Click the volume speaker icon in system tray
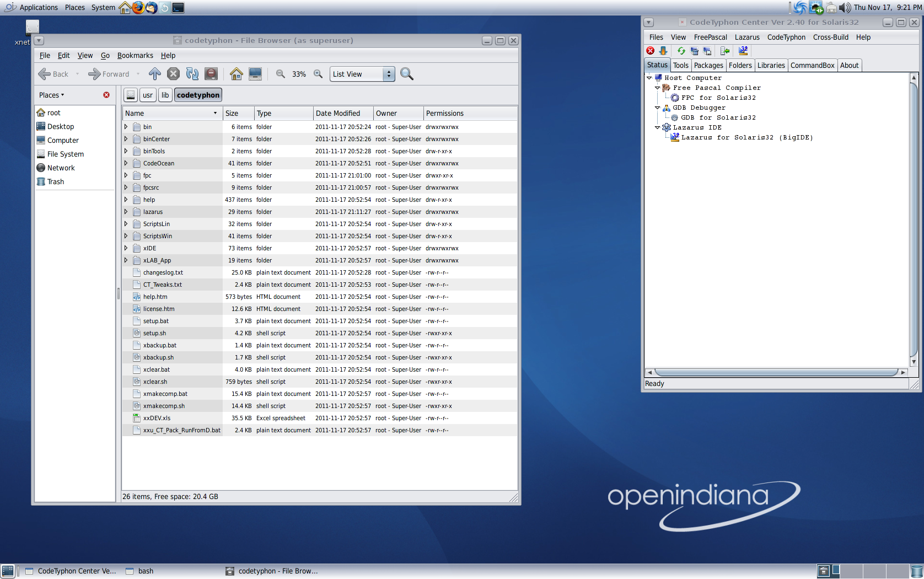This screenshot has width=924, height=579. [x=845, y=8]
